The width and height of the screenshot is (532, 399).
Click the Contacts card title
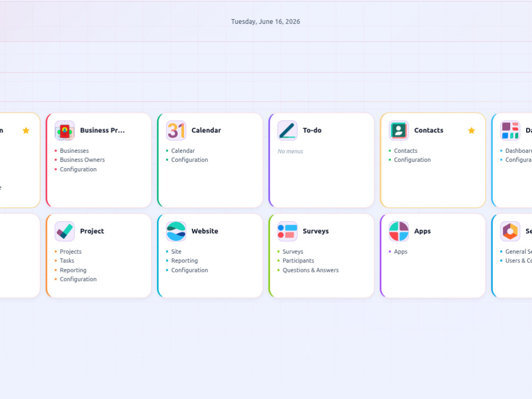[428, 130]
